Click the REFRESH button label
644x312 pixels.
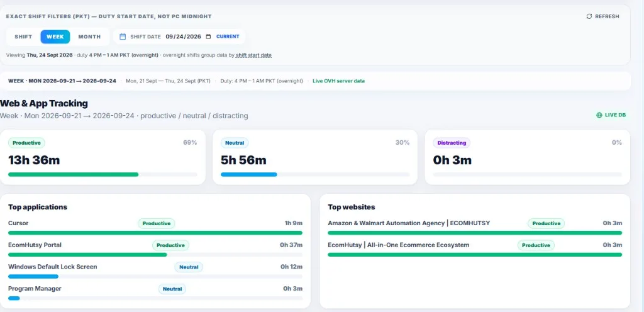click(607, 16)
